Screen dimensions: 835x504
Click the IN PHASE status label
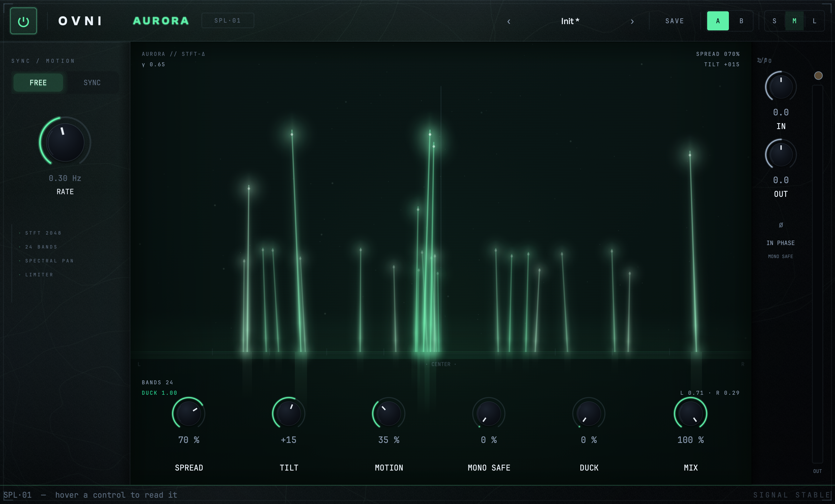point(780,243)
